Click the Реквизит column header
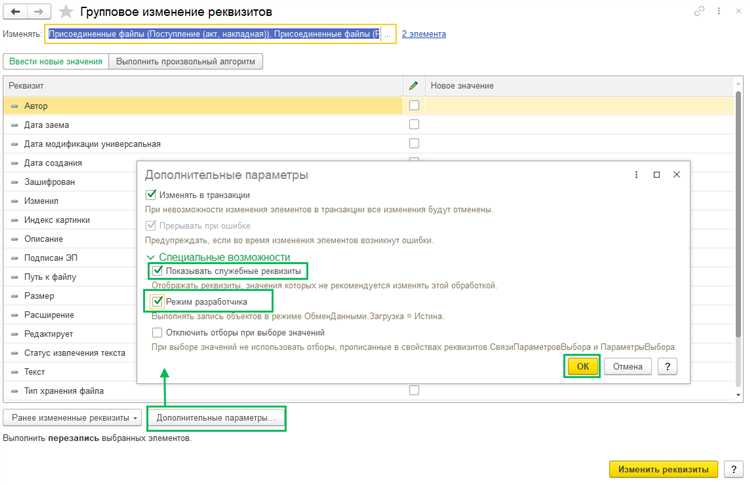The width and height of the screenshot is (750, 484). click(204, 86)
